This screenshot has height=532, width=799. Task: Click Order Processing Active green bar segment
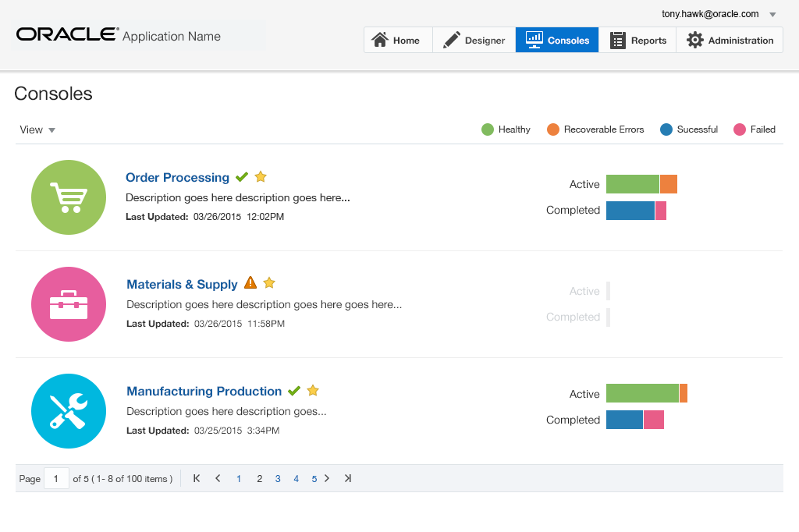click(632, 184)
